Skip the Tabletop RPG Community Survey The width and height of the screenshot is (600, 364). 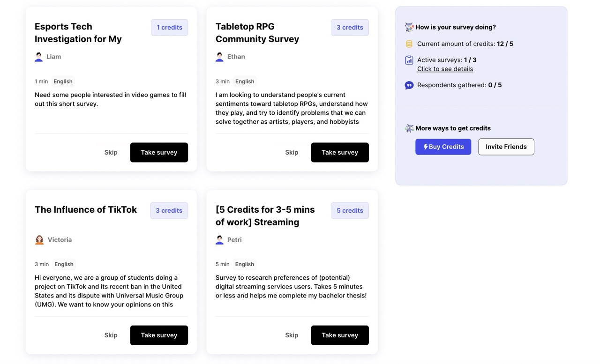click(292, 152)
